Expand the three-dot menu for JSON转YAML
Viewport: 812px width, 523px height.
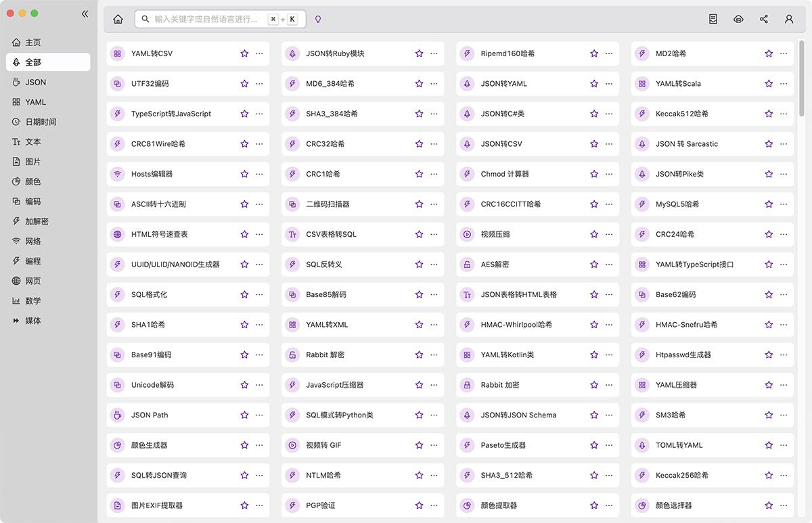(x=609, y=84)
